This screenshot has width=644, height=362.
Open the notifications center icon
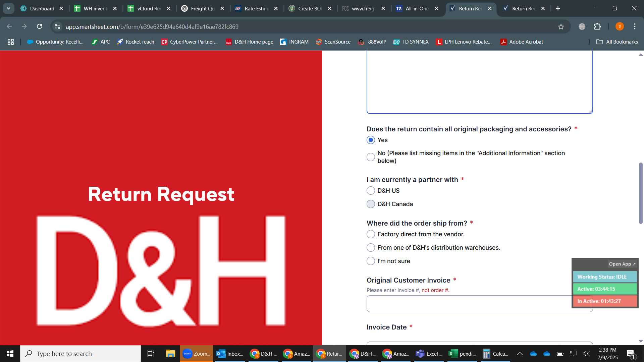point(631,354)
